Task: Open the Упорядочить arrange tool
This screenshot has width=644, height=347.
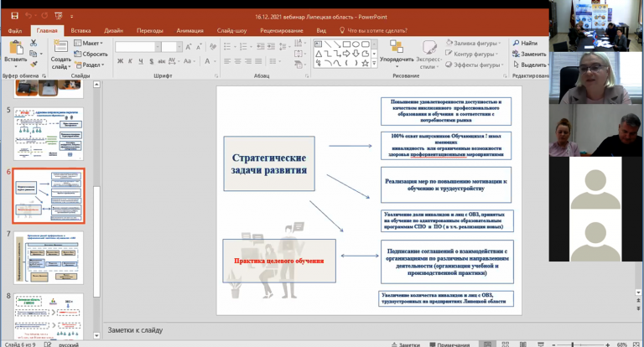Action: 395,52
